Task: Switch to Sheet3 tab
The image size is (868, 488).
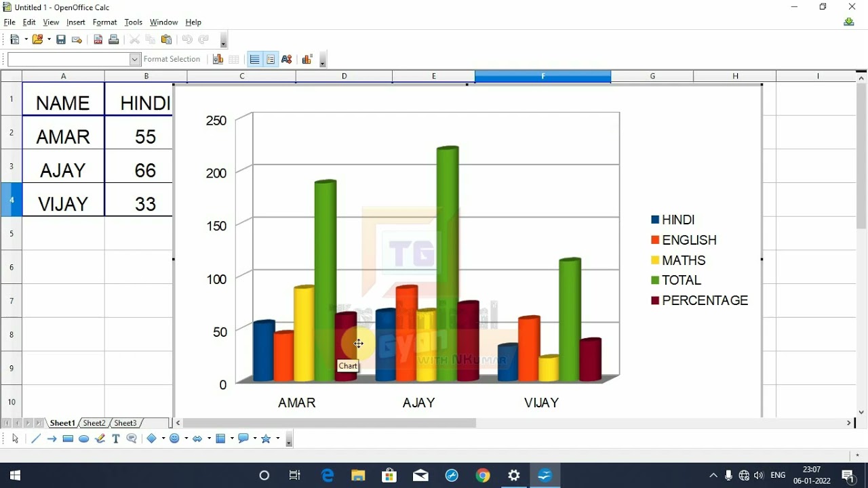Action: click(x=125, y=423)
